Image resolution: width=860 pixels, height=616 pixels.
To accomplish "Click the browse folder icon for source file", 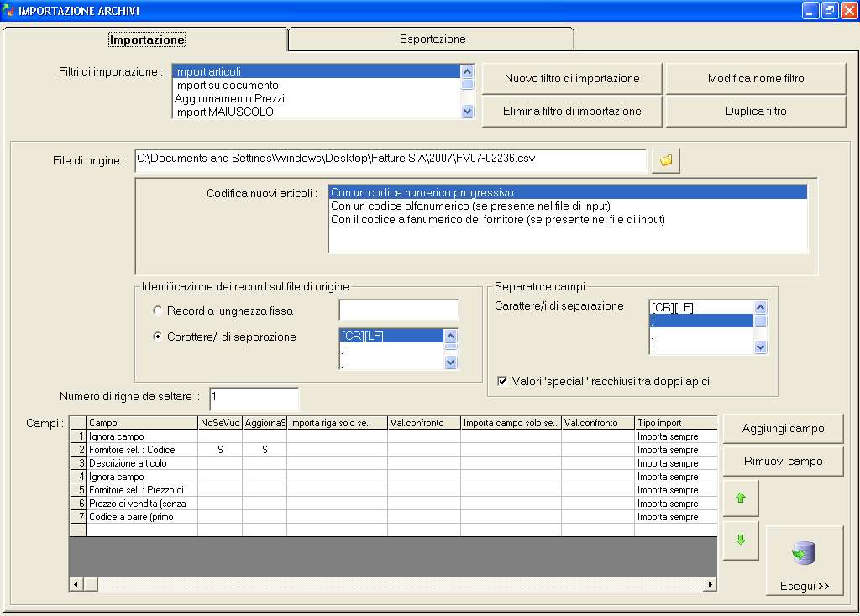I will click(665, 160).
